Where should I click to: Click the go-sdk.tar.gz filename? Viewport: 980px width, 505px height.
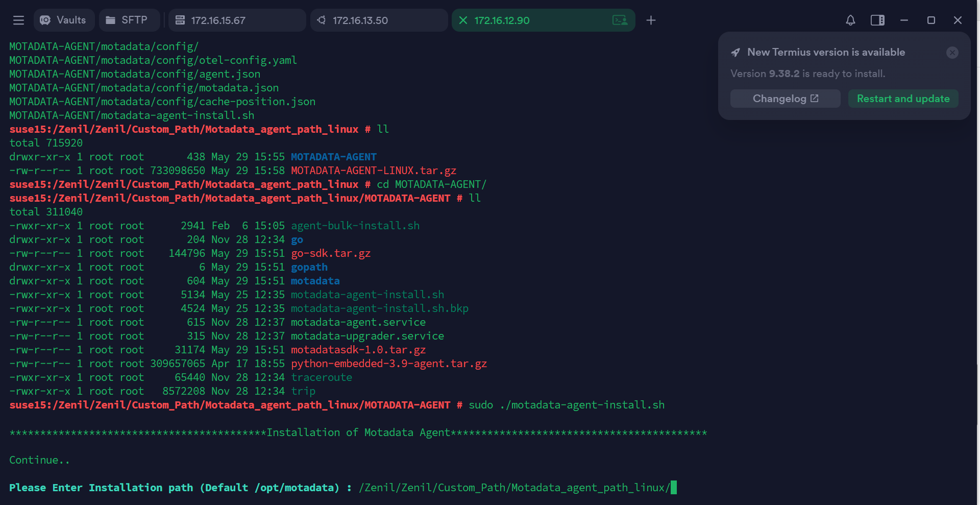[x=331, y=253]
